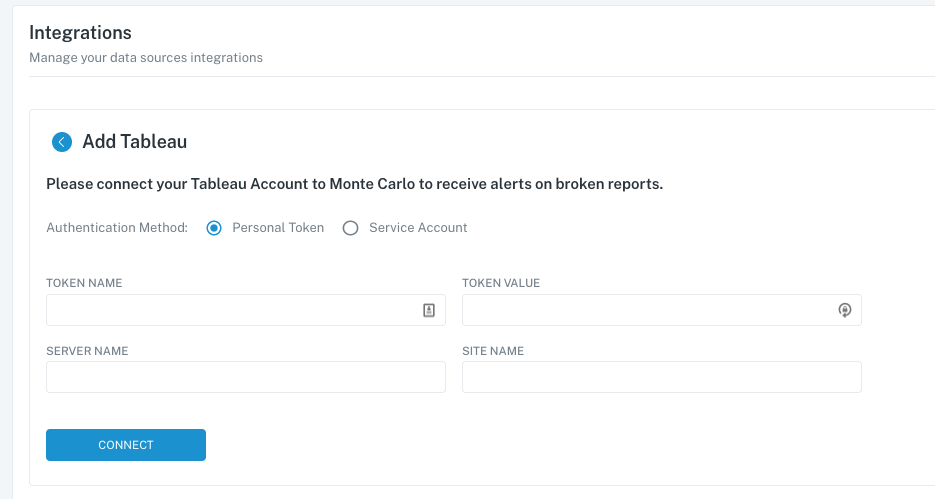
Task: Click into the Server Name field
Action: 245,377
